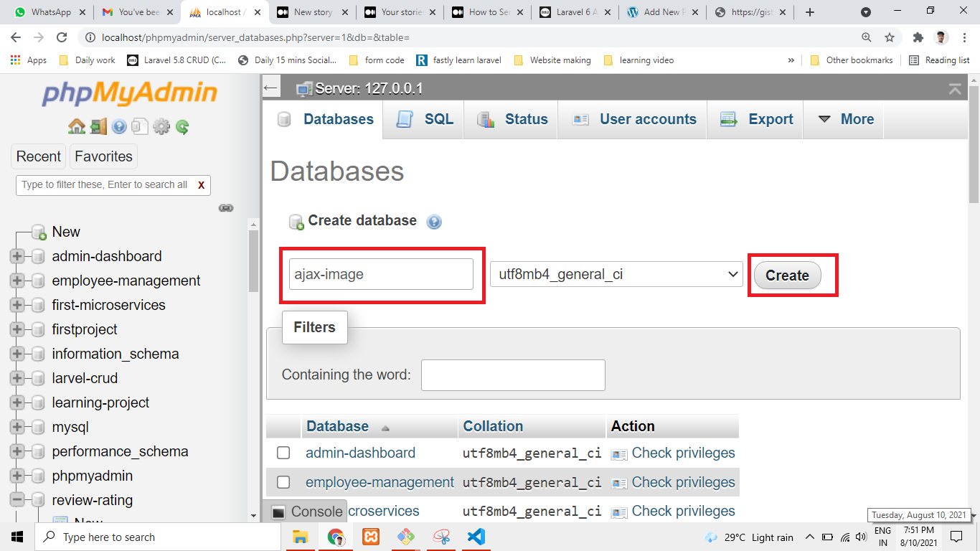
Task: Click Apps grid icon in bookmarks bar
Action: click(16, 60)
